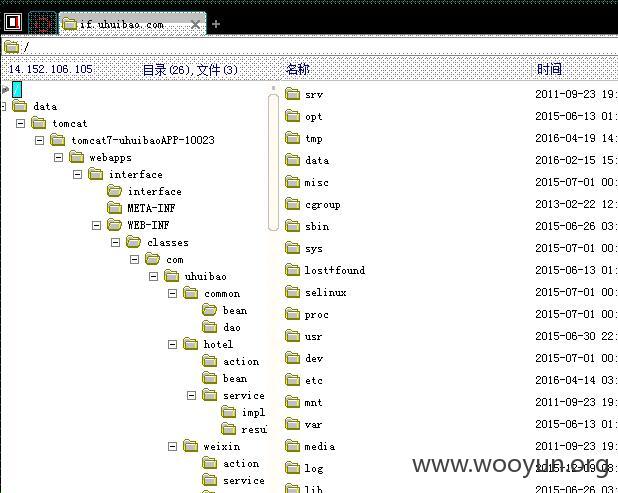This screenshot has width=618, height=493.
Task: Collapse the webapps tree node
Action: 58,158
